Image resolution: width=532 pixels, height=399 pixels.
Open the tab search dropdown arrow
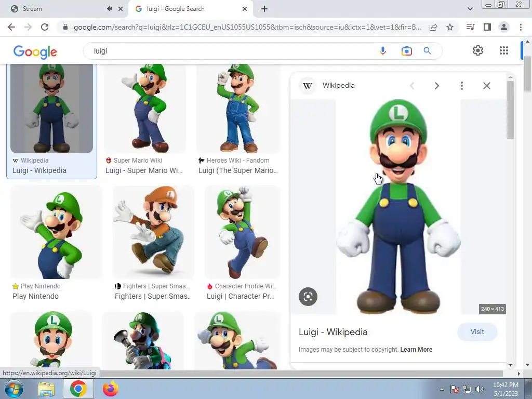tap(470, 9)
